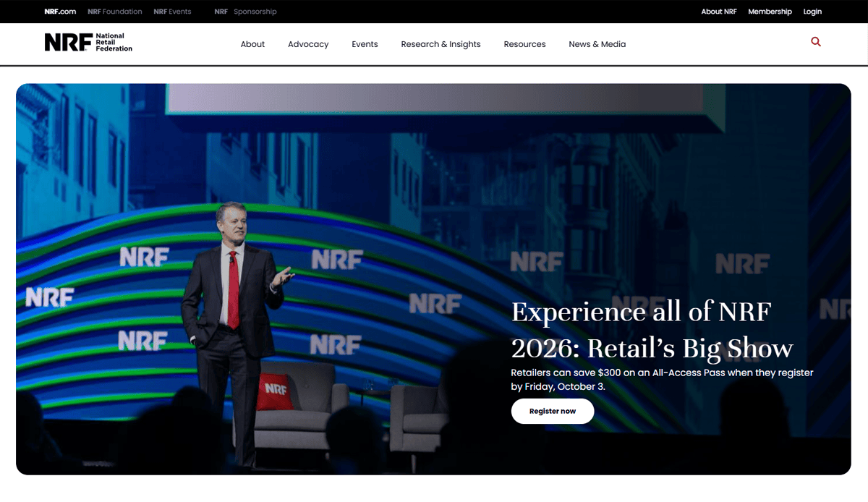The width and height of the screenshot is (868, 502).
Task: Open the About navigation dropdown
Action: tap(252, 44)
